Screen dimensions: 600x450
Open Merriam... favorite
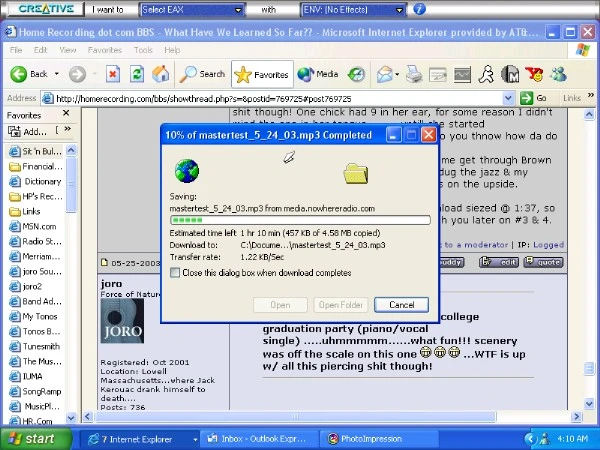[x=35, y=256]
